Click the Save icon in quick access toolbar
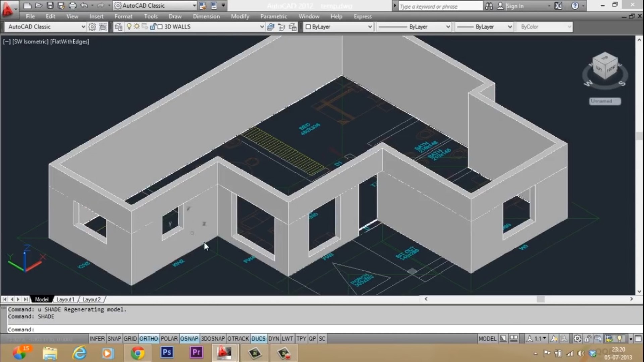Viewport: 644px width, 362px height. click(50, 6)
